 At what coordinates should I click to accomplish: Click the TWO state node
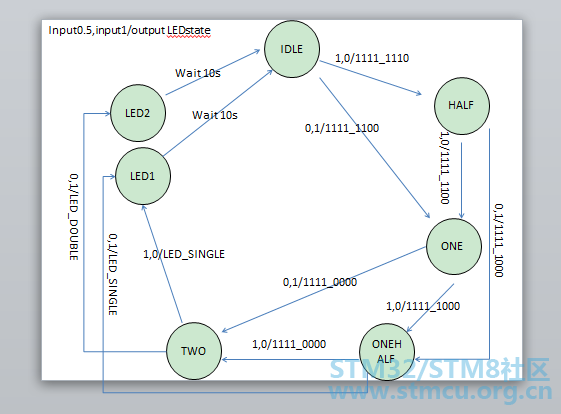tap(194, 351)
